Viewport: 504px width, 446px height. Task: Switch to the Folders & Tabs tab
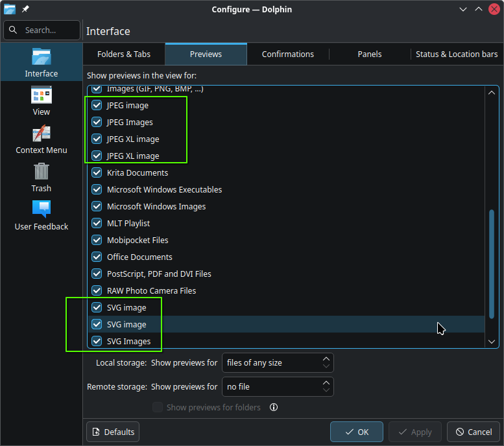[124, 54]
